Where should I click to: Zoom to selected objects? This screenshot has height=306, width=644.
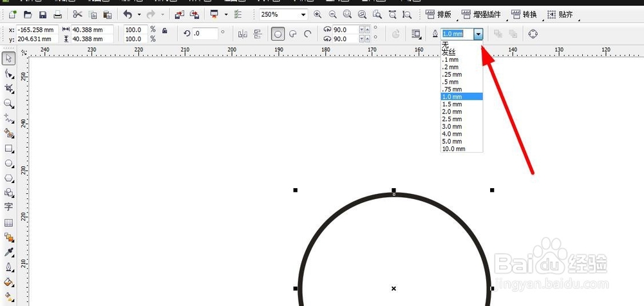348,14
